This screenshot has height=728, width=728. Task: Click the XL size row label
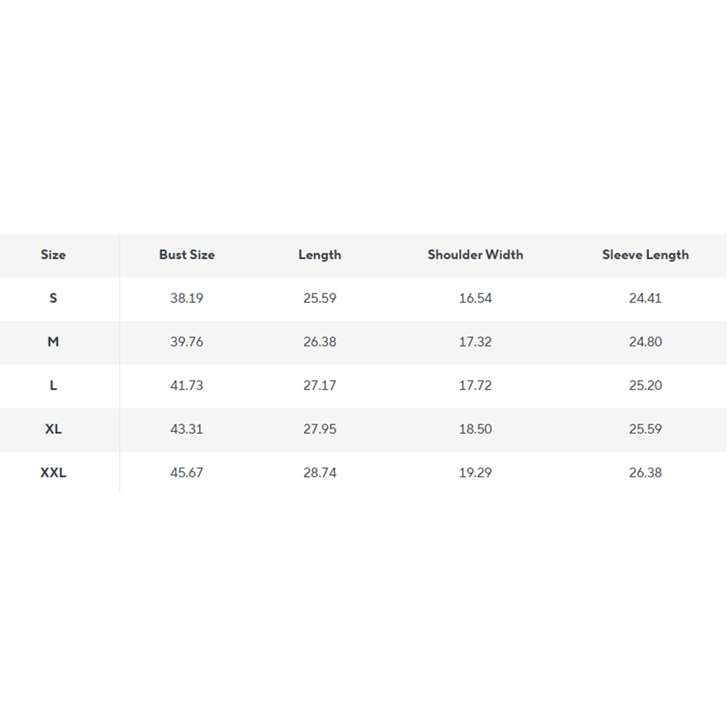[x=53, y=429]
